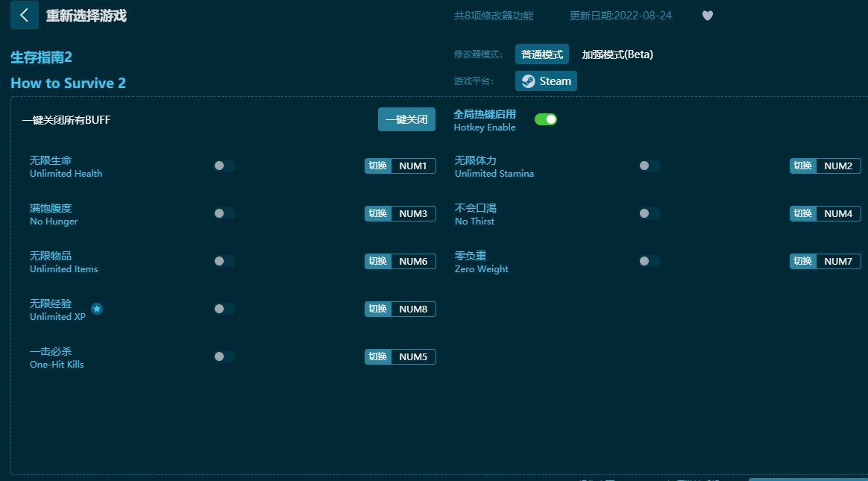
Task: Click the NUM5 hotkey for One-Hit Kills
Action: tap(400, 356)
